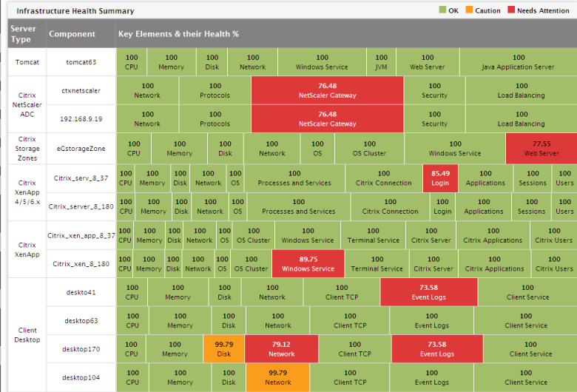Click the Tomcat server type cell
Screen dimensions: 577x392
27,62
